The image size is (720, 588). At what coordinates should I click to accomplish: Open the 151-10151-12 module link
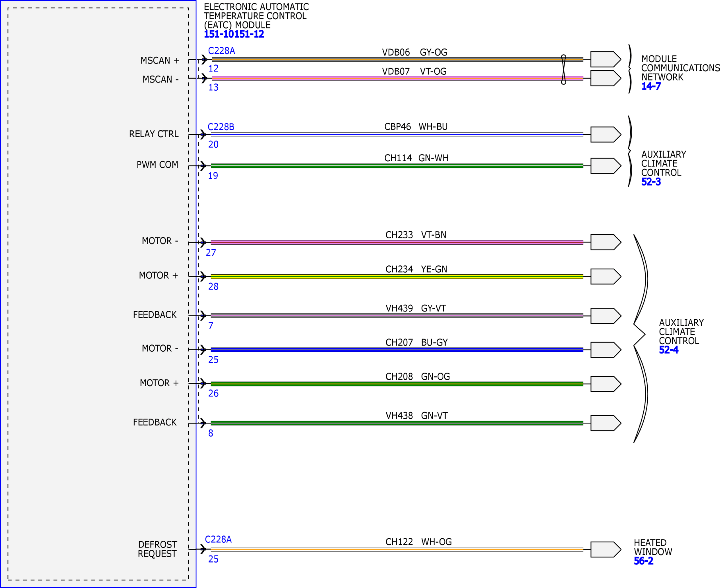coord(234,34)
